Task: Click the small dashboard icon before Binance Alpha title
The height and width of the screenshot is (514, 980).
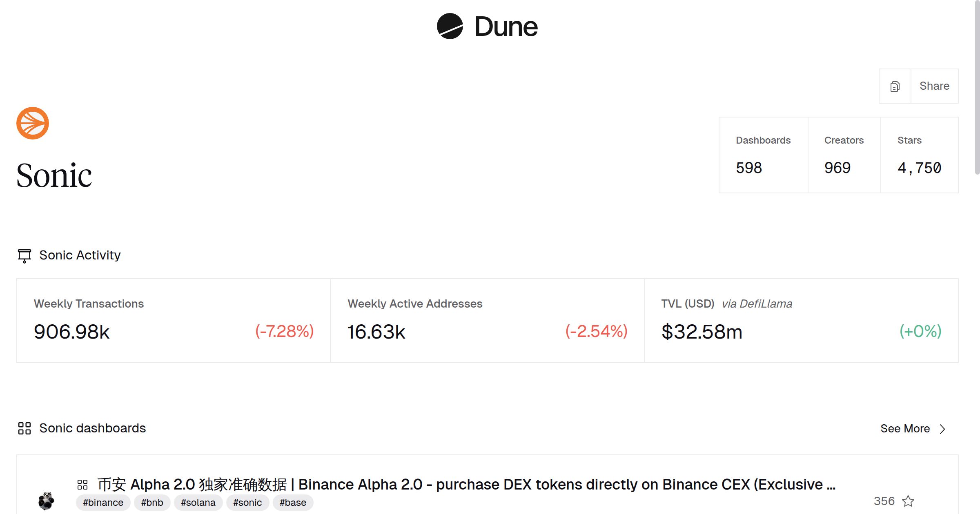Action: click(x=82, y=485)
